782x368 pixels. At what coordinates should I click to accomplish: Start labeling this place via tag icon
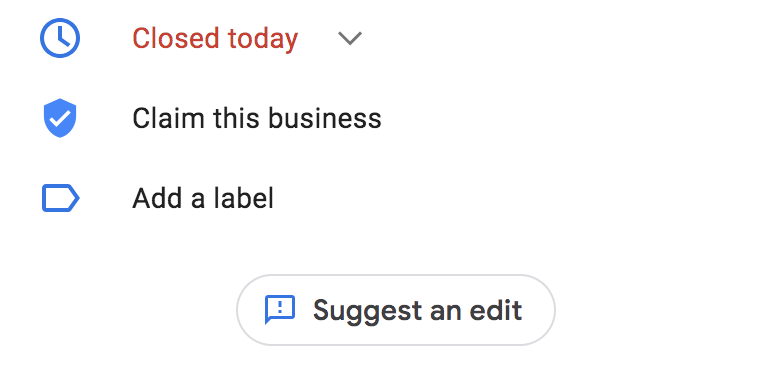pyautogui.click(x=60, y=198)
